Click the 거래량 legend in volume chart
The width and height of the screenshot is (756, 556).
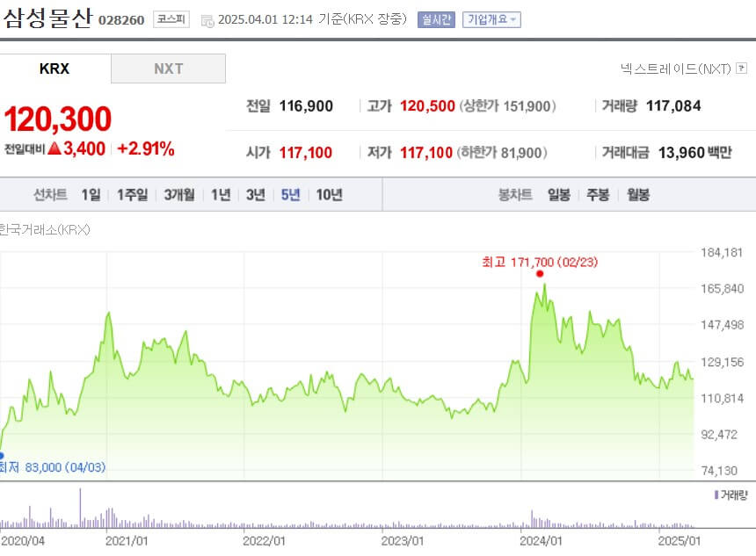[x=731, y=495]
